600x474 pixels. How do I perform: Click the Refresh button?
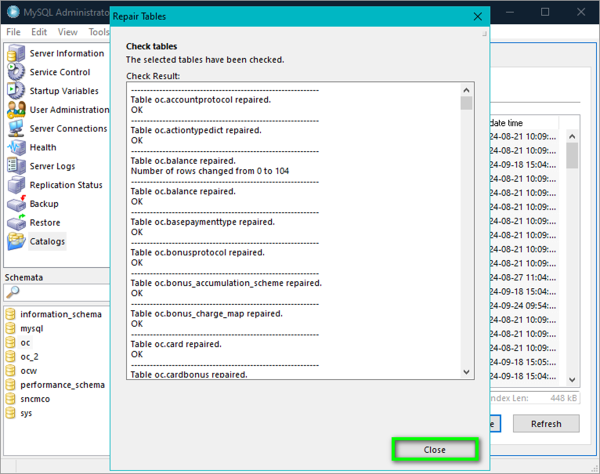[x=545, y=423]
